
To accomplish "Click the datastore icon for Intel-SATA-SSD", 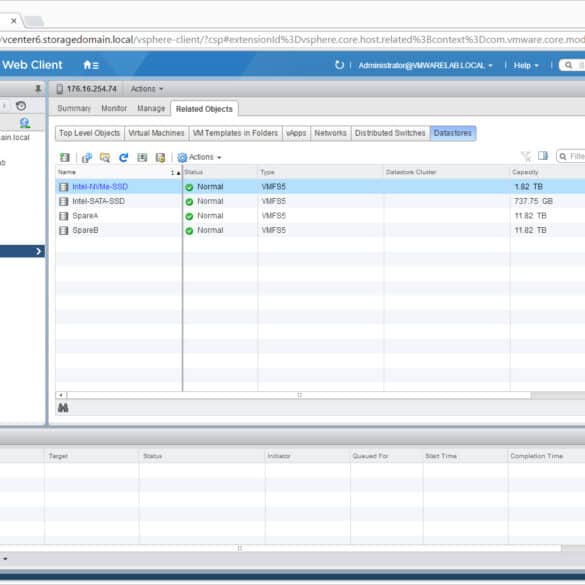I will (x=64, y=201).
